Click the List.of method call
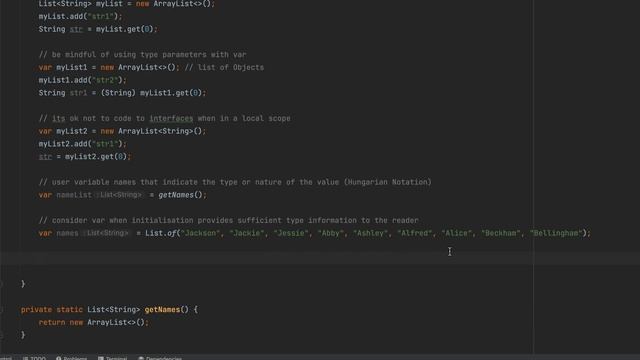Viewport: 640px width, 360px height. click(x=161, y=233)
